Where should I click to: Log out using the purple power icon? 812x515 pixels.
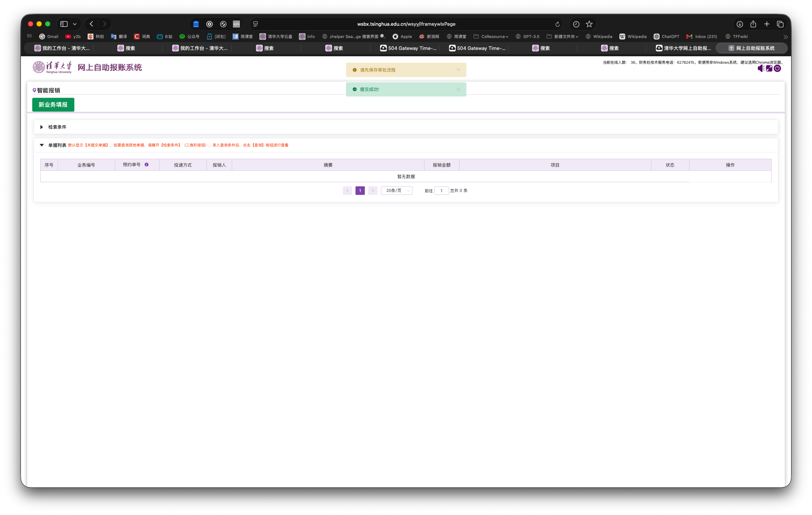(x=777, y=68)
